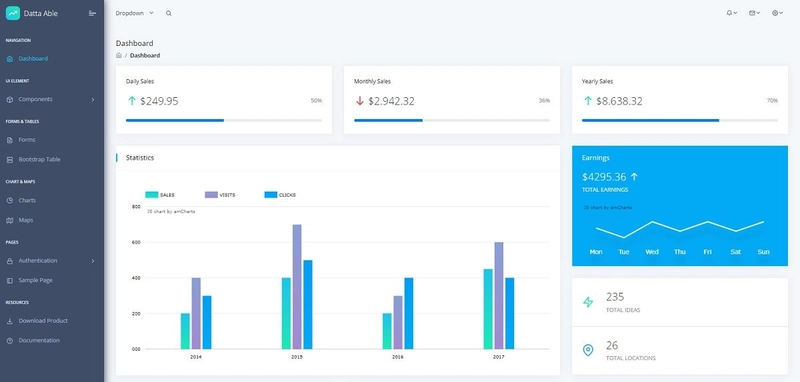
Task: Click the Authentication lock icon
Action: (x=10, y=261)
